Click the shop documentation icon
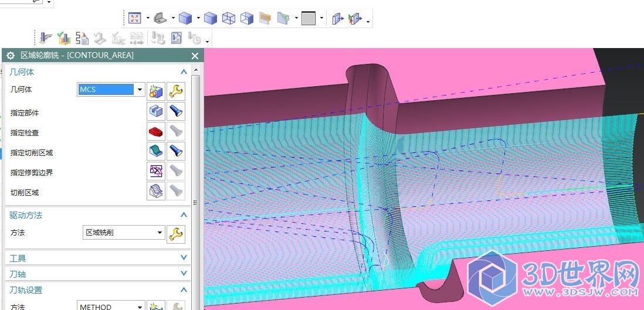Screen dimensions: 644x310 tap(176, 38)
